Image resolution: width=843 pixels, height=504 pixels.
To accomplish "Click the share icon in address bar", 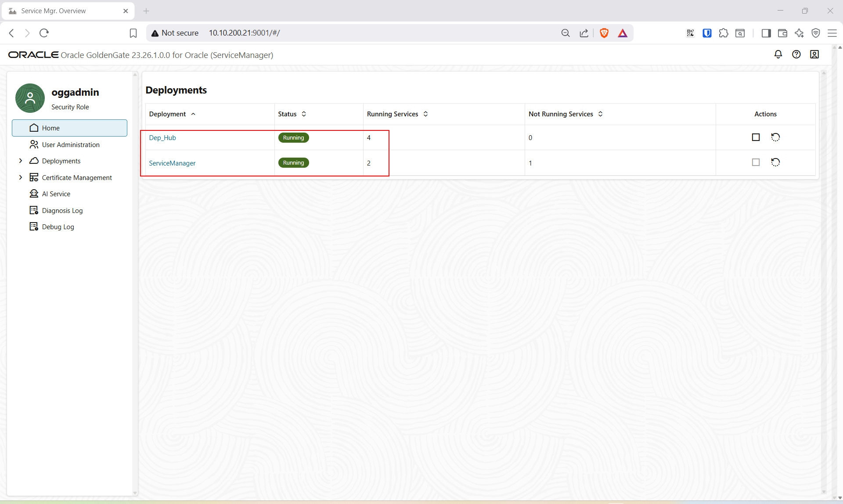I will point(584,33).
